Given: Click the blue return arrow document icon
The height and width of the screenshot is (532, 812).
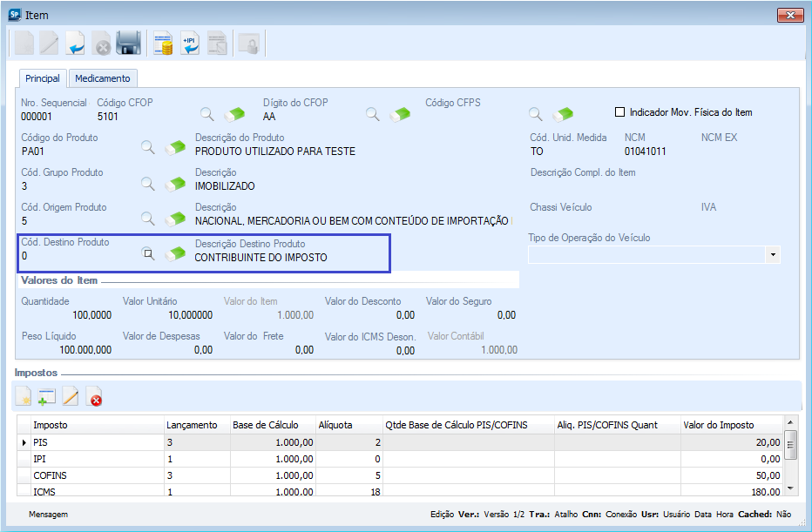Looking at the screenshot, I should (76, 43).
